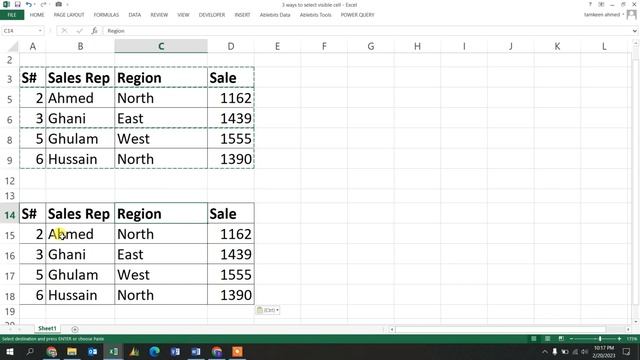Click cell with East in row 16
The width and height of the screenshot is (640, 360).
(x=161, y=255)
